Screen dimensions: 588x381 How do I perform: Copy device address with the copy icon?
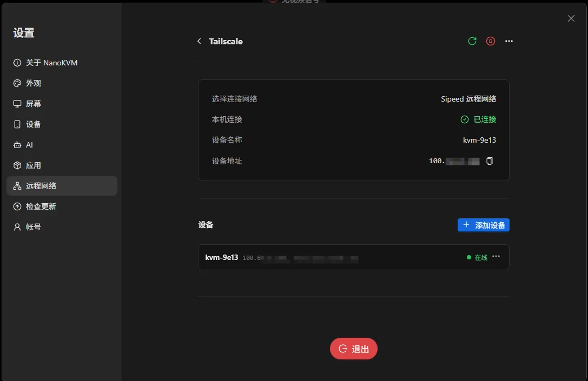point(490,161)
